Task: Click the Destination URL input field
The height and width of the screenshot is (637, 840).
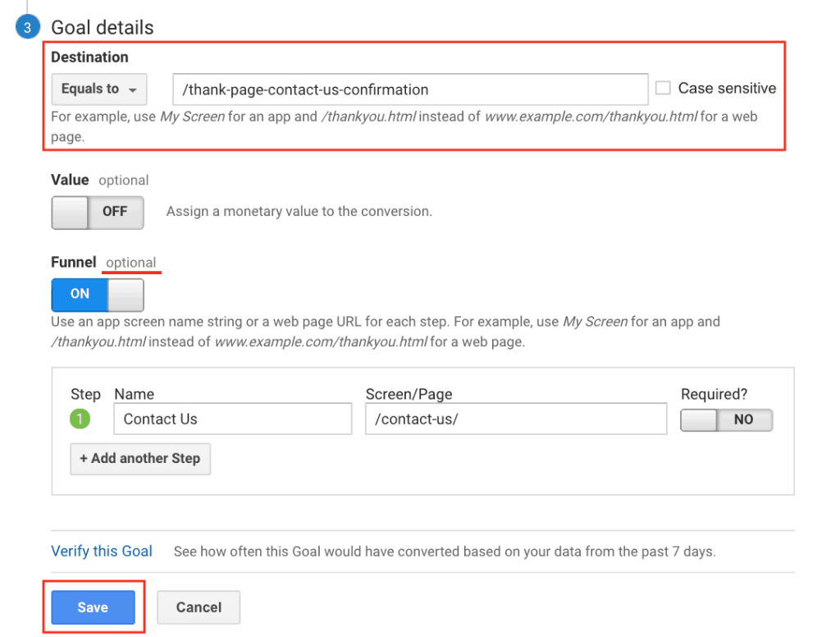Action: point(410,89)
